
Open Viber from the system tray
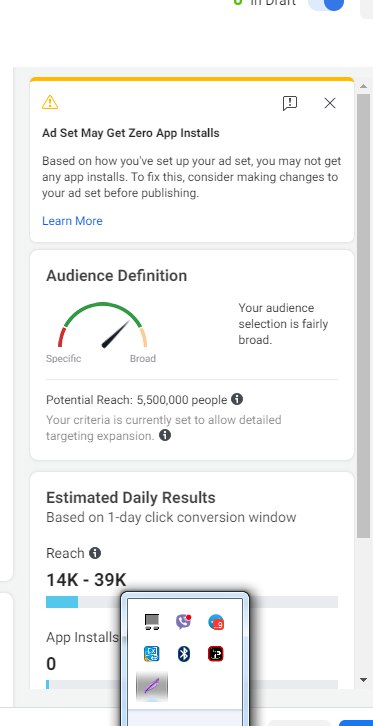[x=184, y=621]
